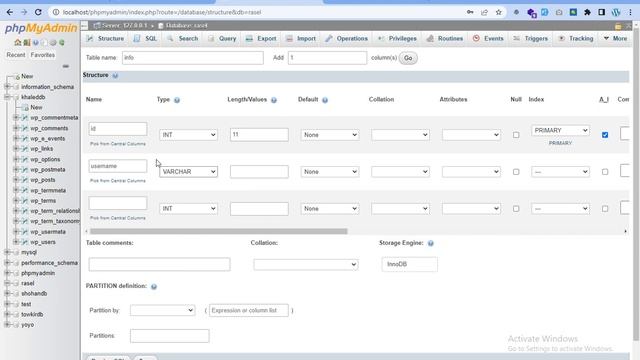Open wp_users table icon in tree
The height and width of the screenshot is (360, 640).
[x=24, y=242]
